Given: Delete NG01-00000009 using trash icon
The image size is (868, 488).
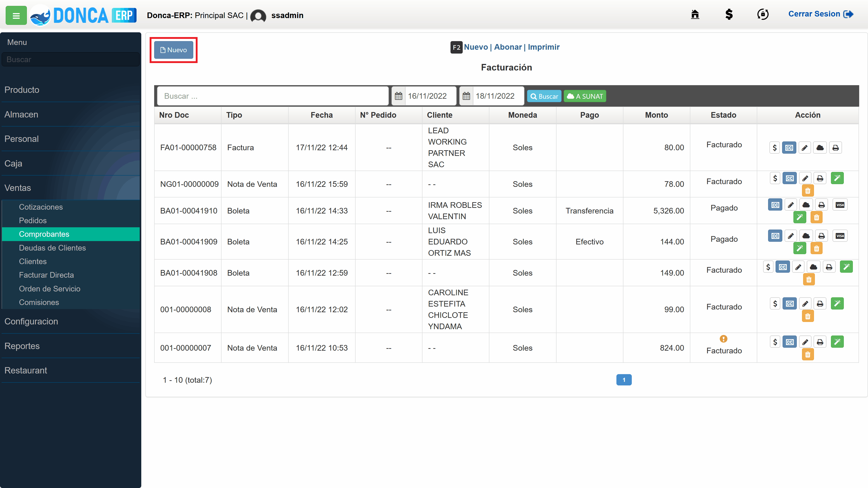Looking at the screenshot, I should coord(808,191).
